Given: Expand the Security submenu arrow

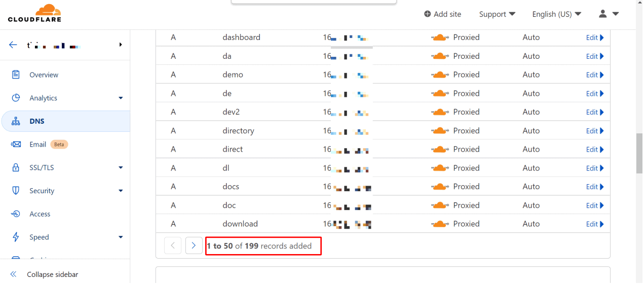Looking at the screenshot, I should click(x=121, y=191).
